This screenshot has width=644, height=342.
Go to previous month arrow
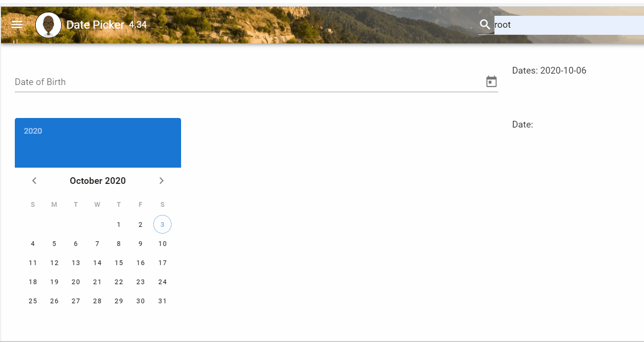pos(34,181)
